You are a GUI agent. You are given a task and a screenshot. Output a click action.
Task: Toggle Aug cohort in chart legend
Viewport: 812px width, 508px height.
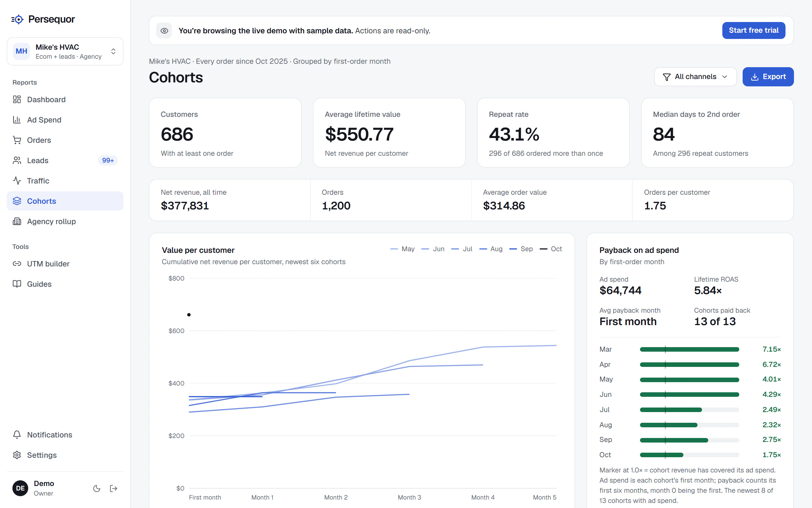click(x=491, y=249)
